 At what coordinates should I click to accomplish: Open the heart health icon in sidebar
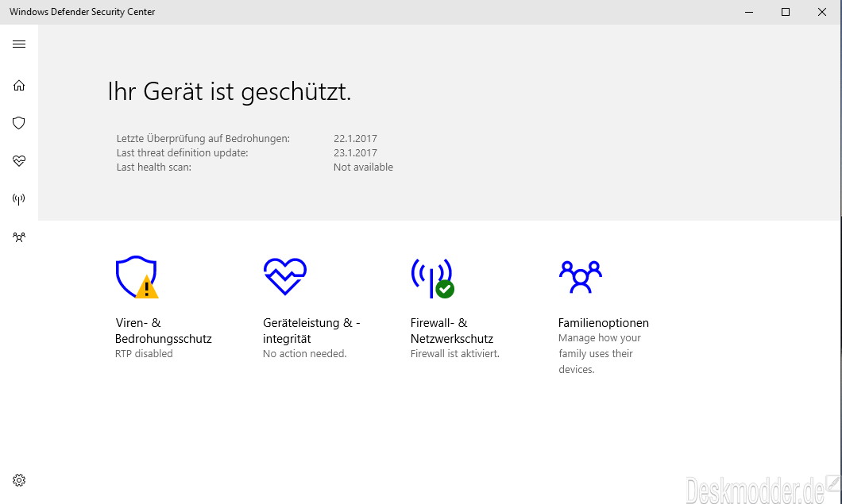(19, 160)
